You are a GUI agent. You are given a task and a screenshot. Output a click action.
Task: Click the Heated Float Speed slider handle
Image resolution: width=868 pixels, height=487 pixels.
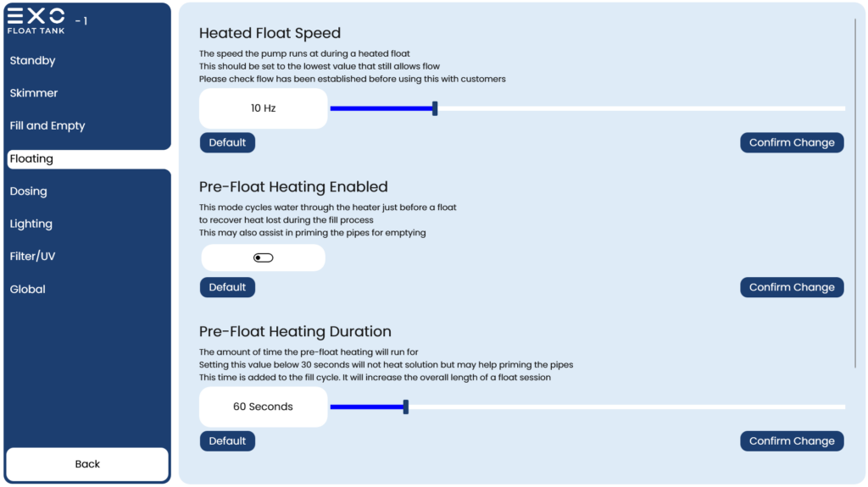coord(435,108)
